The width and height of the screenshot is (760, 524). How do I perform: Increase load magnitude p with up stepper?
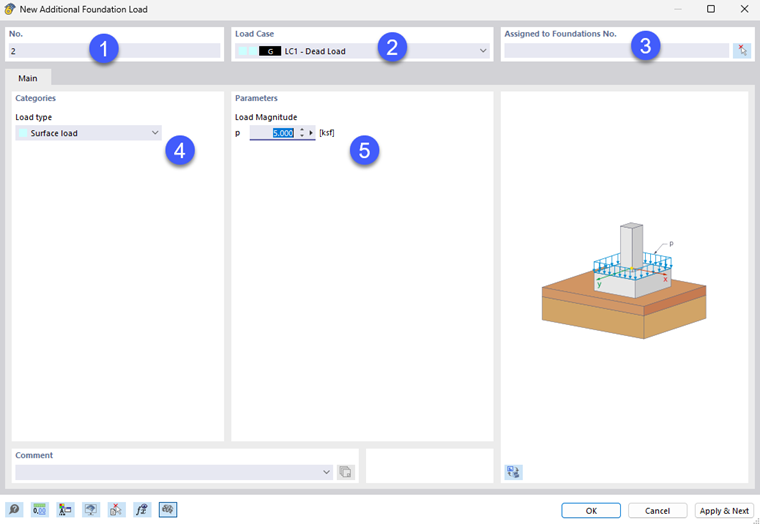point(302,130)
